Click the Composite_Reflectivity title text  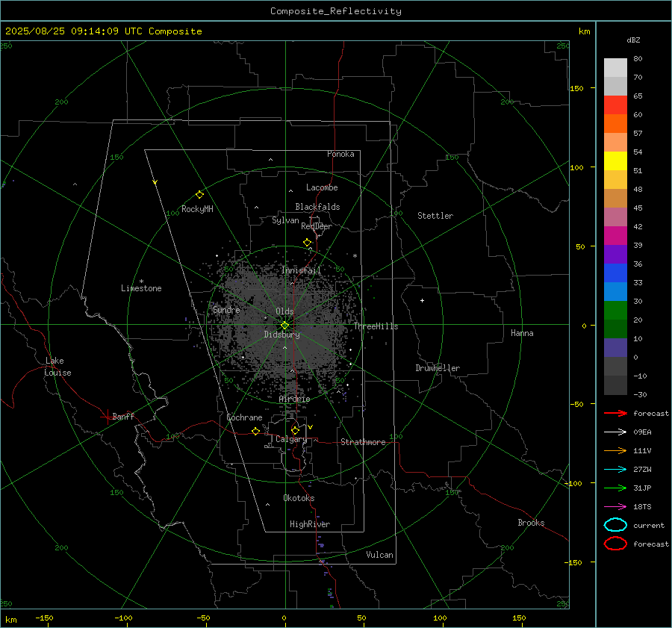[336, 11]
